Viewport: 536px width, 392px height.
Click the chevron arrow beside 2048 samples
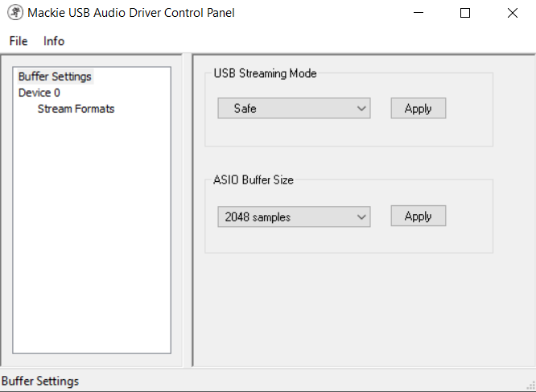pyautogui.click(x=361, y=217)
